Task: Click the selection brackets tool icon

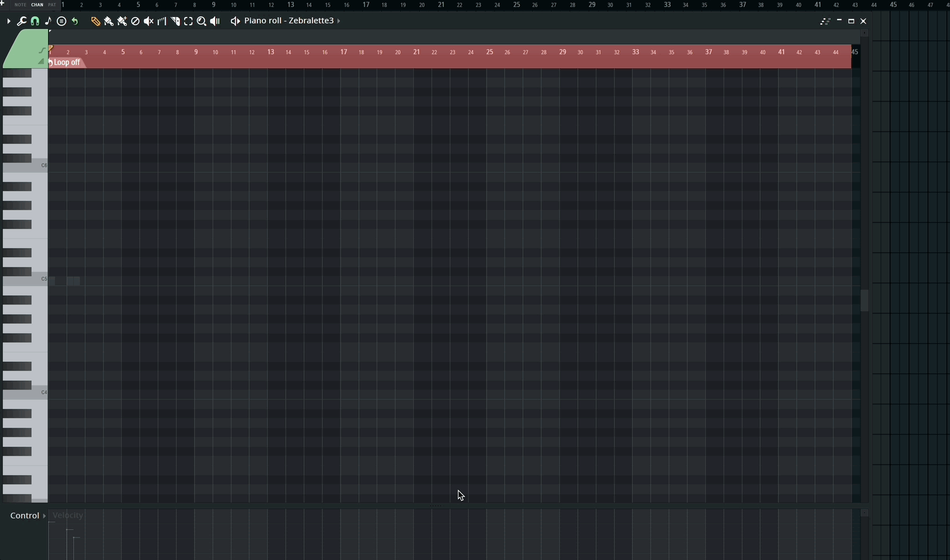Action: pyautogui.click(x=188, y=21)
